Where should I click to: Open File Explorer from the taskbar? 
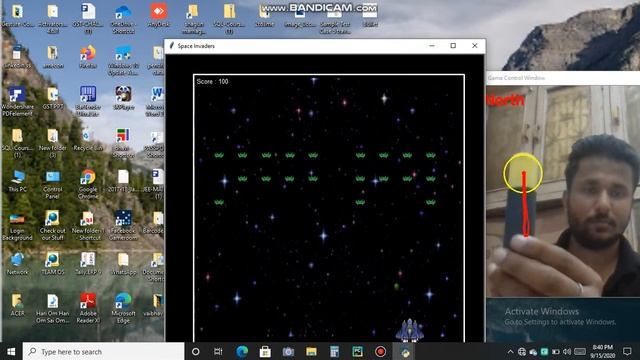click(x=311, y=351)
